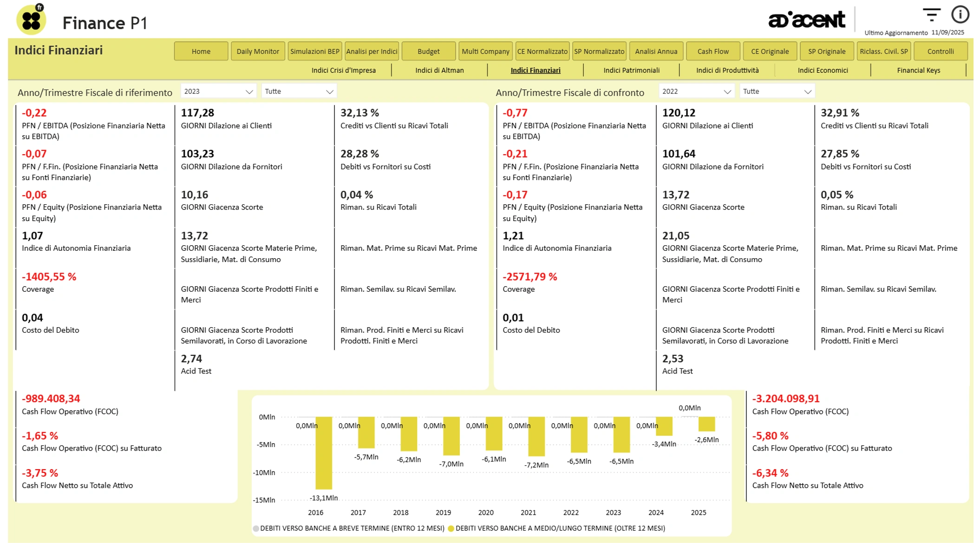Select the 2016 bar in chart

[x=324, y=452]
